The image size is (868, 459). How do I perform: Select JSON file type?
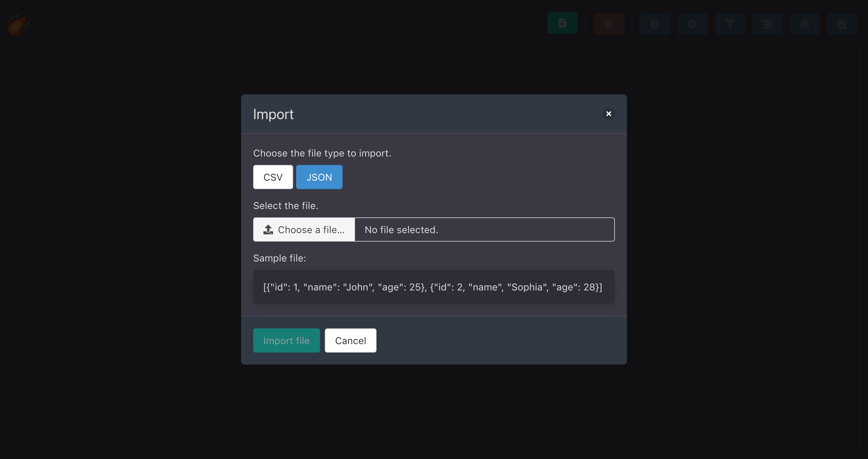tap(319, 177)
